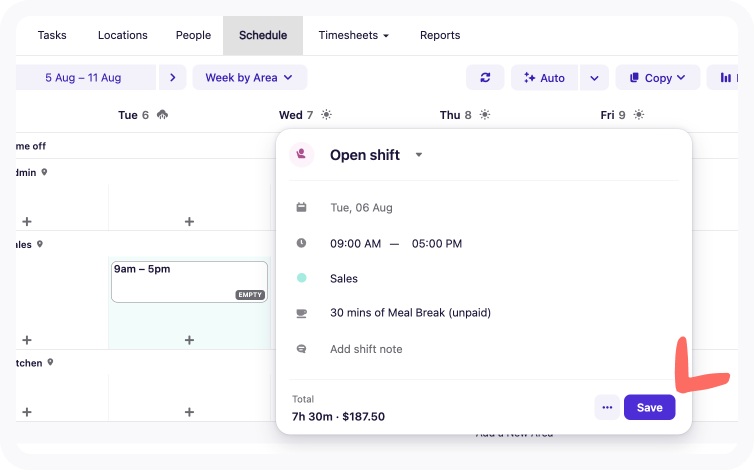Screen dimensions: 754x470
Task: Add a shift in Admin on Tuesday
Action: click(189, 221)
